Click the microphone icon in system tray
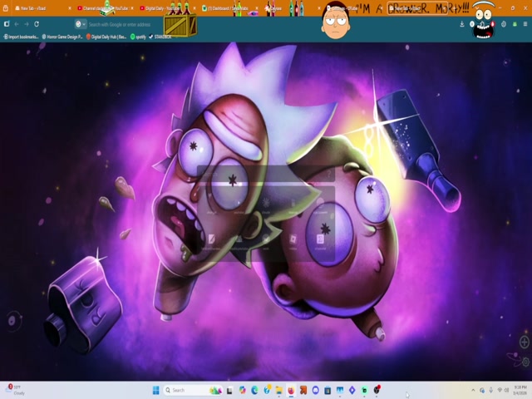The image size is (532, 399). point(490,390)
